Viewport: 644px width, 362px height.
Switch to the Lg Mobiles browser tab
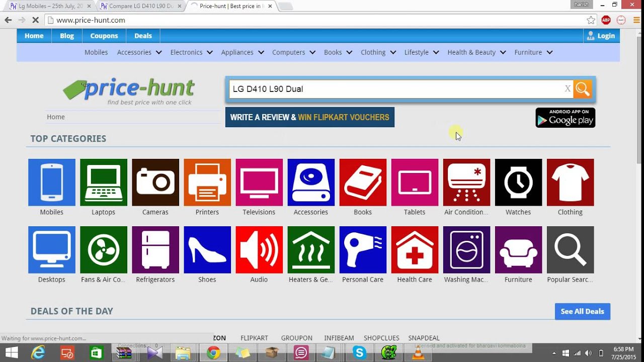50,6
